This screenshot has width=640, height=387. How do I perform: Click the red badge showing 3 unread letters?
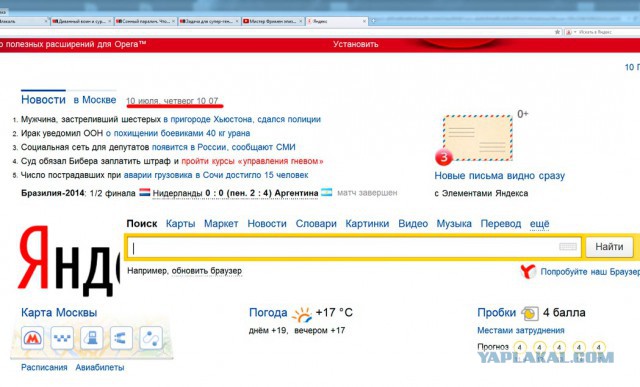(444, 157)
